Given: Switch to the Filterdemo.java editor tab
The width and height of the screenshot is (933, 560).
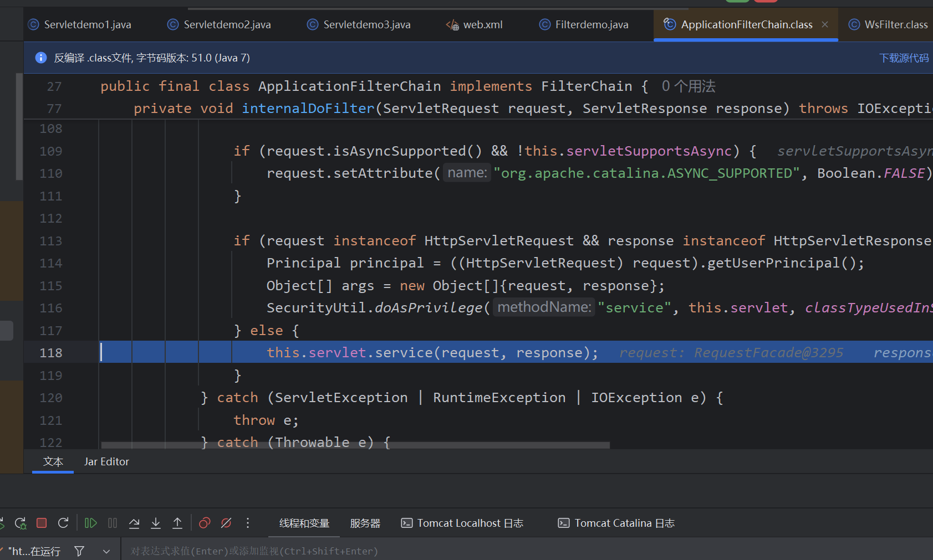Looking at the screenshot, I should pyautogui.click(x=591, y=24).
